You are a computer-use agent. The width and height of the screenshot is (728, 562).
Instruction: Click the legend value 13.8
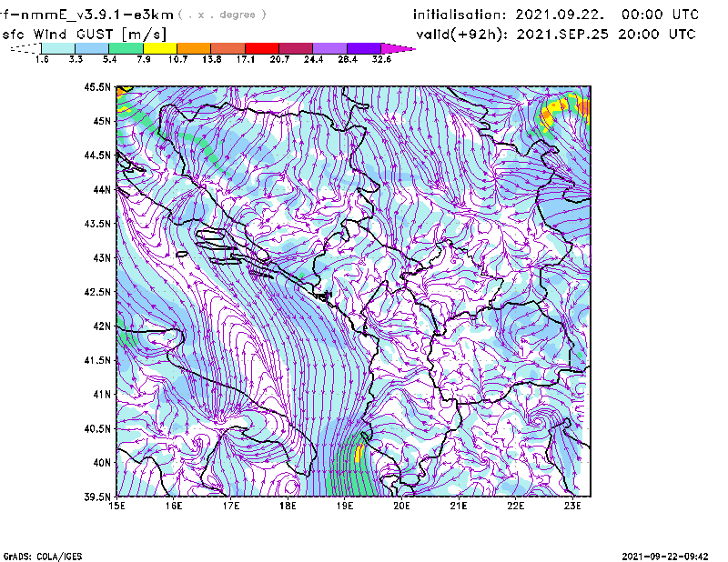point(212,59)
